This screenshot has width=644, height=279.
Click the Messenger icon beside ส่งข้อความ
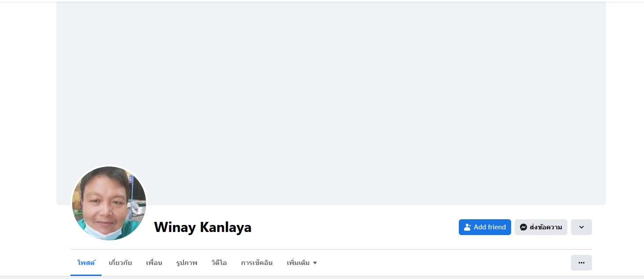point(523,227)
